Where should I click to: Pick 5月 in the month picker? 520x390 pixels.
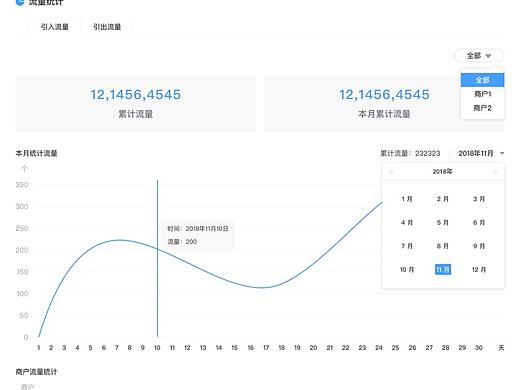point(443,222)
